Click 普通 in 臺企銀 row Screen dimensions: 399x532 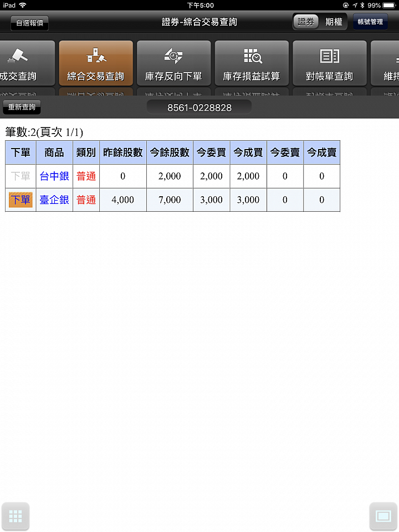(x=86, y=200)
